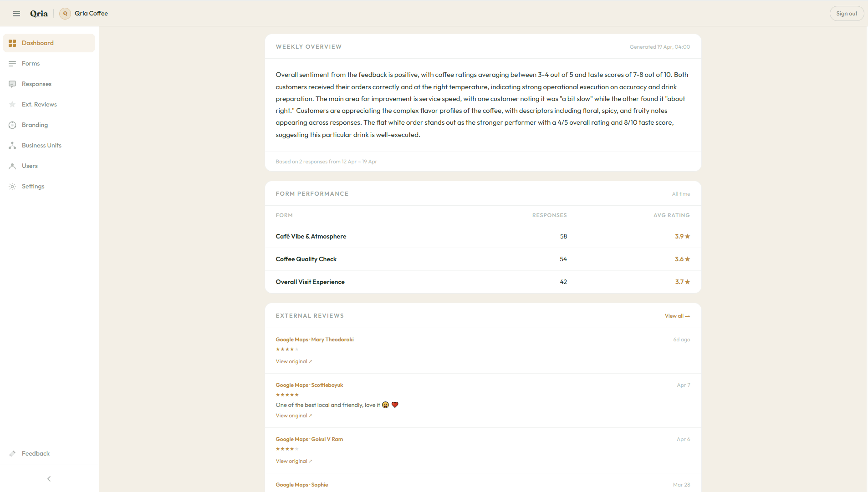Screen dimensions: 868x492
Task: View original of Scottieboyuk's review
Action: pos(294,416)
